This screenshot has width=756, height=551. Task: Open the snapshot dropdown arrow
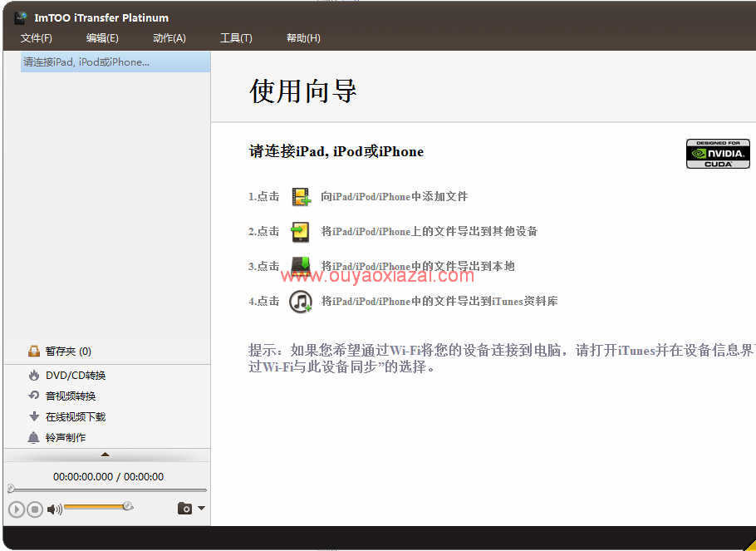tap(202, 508)
